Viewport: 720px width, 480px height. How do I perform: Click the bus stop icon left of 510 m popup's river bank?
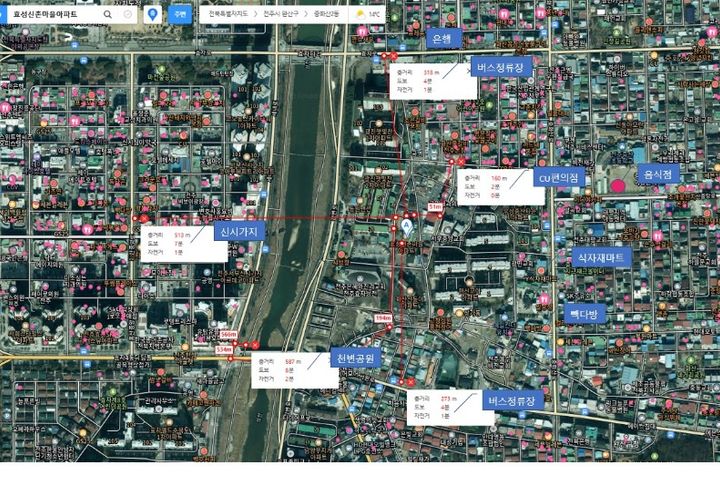265,249
